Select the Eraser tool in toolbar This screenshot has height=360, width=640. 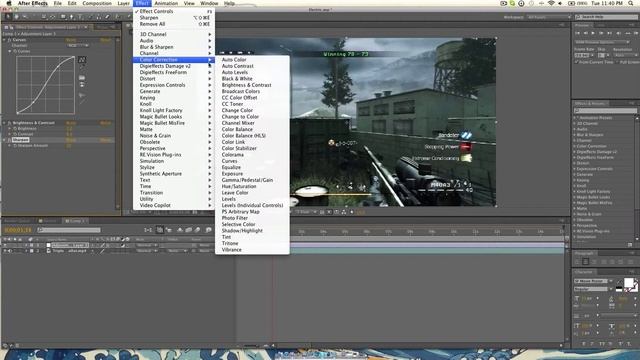tap(107, 17)
